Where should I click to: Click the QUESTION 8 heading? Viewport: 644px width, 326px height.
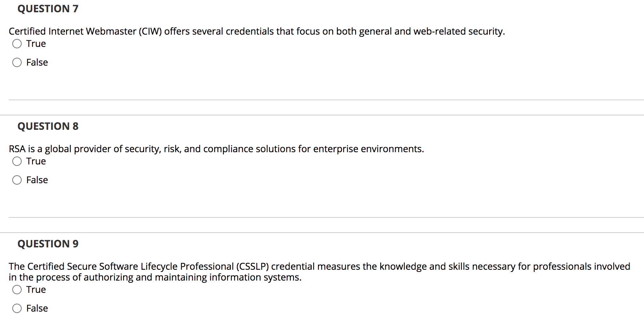pyautogui.click(x=47, y=126)
